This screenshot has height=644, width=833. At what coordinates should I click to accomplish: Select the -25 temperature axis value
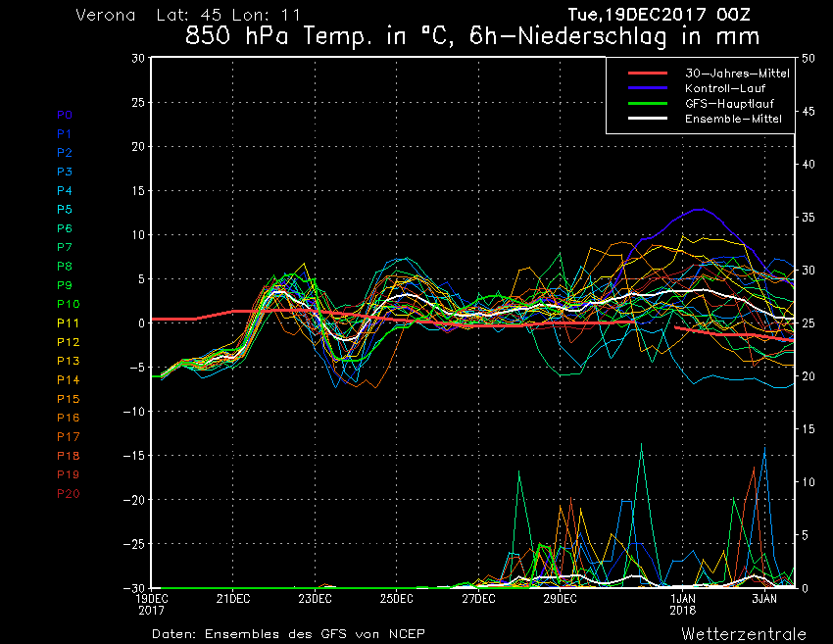coord(134,544)
